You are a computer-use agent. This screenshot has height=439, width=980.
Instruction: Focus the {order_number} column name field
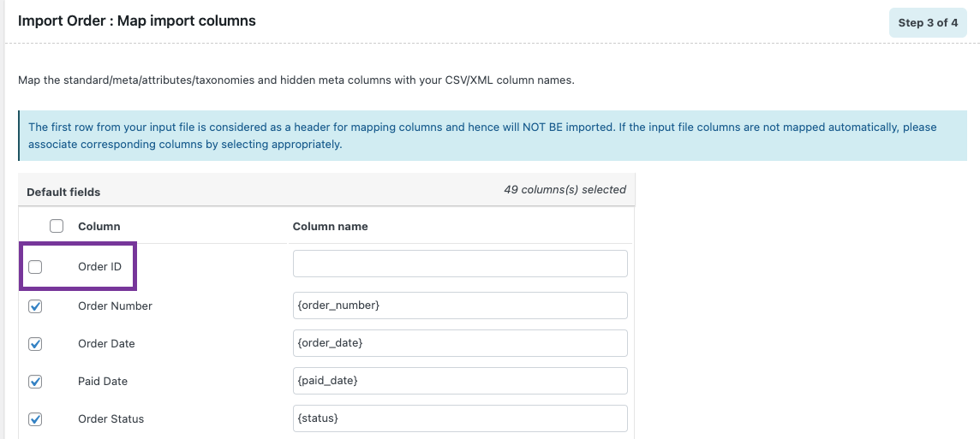460,306
